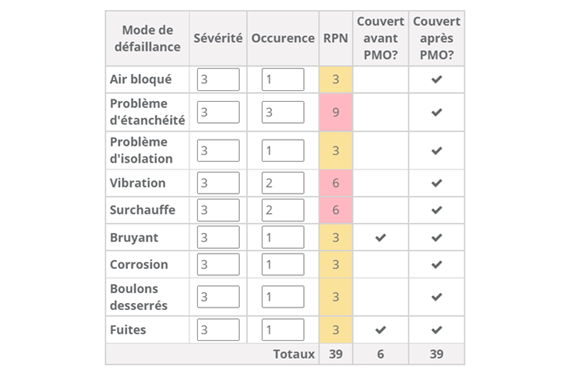
Task: Click after-PMO checkmark for Problème d'isolation
Action: click(x=437, y=150)
